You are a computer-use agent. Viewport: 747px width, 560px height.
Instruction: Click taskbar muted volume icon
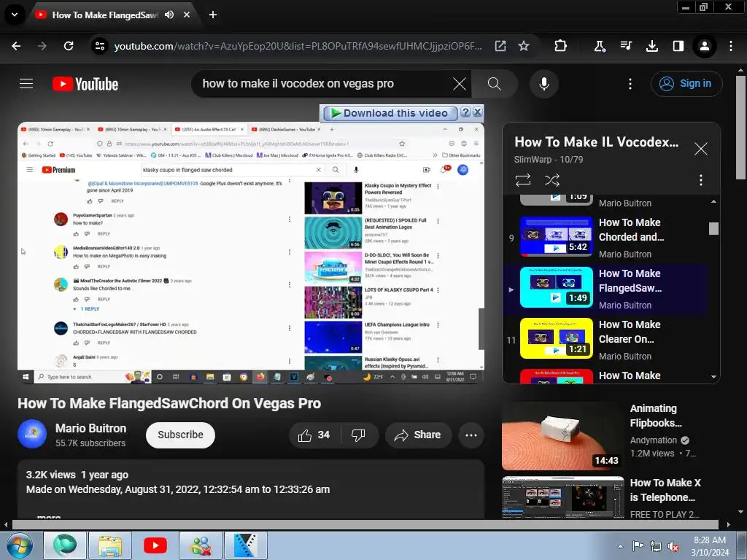coord(673,546)
